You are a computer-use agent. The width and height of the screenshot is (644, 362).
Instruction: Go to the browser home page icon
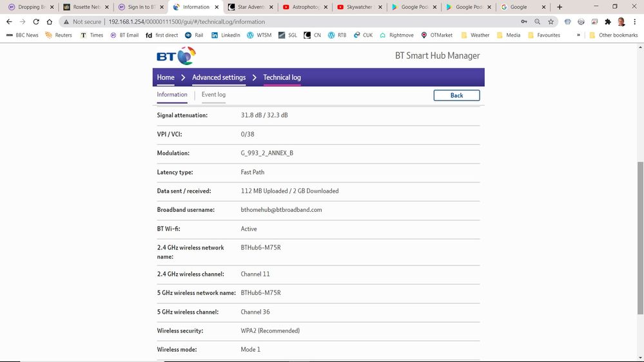(x=50, y=21)
